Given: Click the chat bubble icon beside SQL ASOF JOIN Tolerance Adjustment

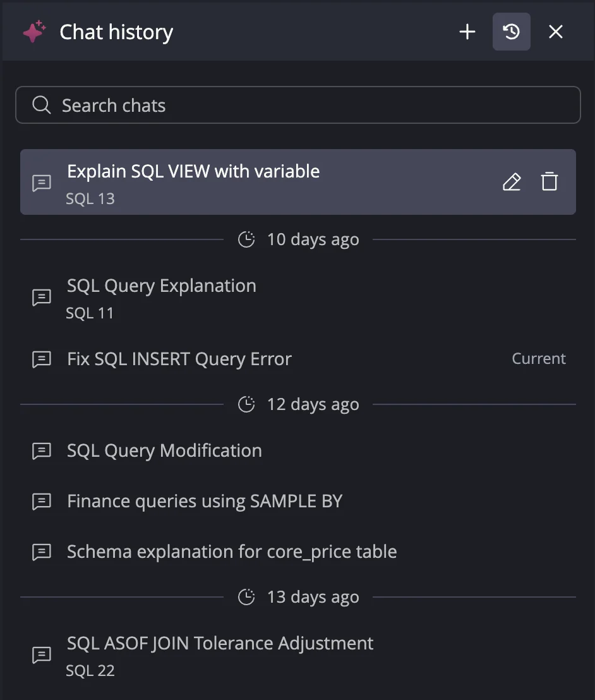Looking at the screenshot, I should [41, 655].
